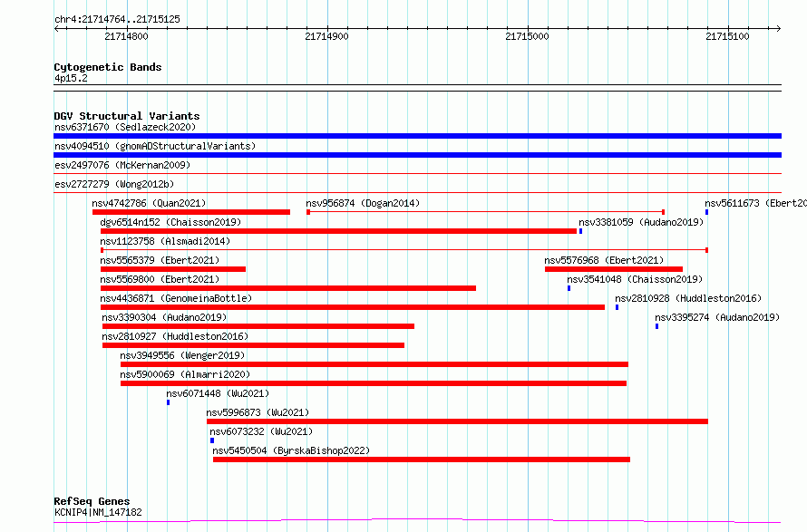
Task: Select nsv5569800 (Ebert2021) label
Action: pos(160,279)
